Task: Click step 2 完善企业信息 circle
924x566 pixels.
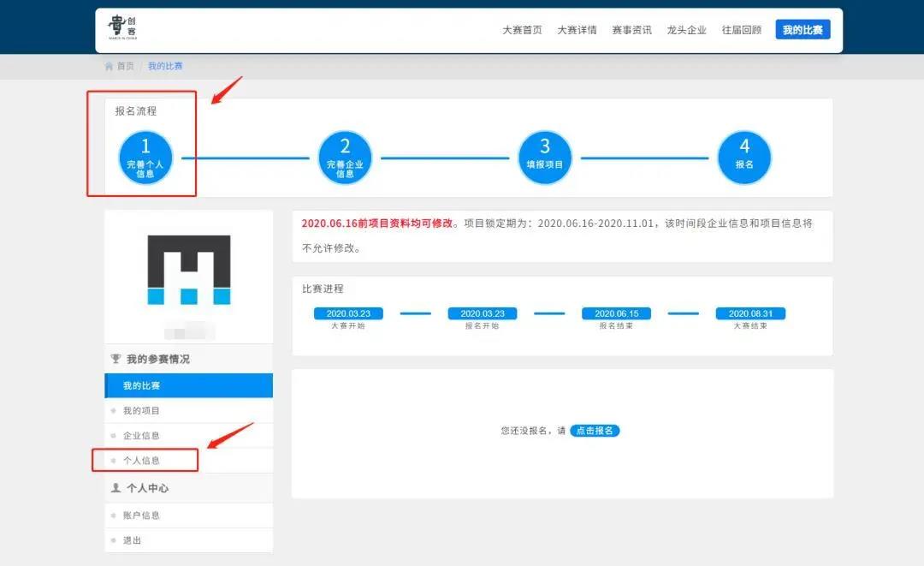Action: click(345, 158)
